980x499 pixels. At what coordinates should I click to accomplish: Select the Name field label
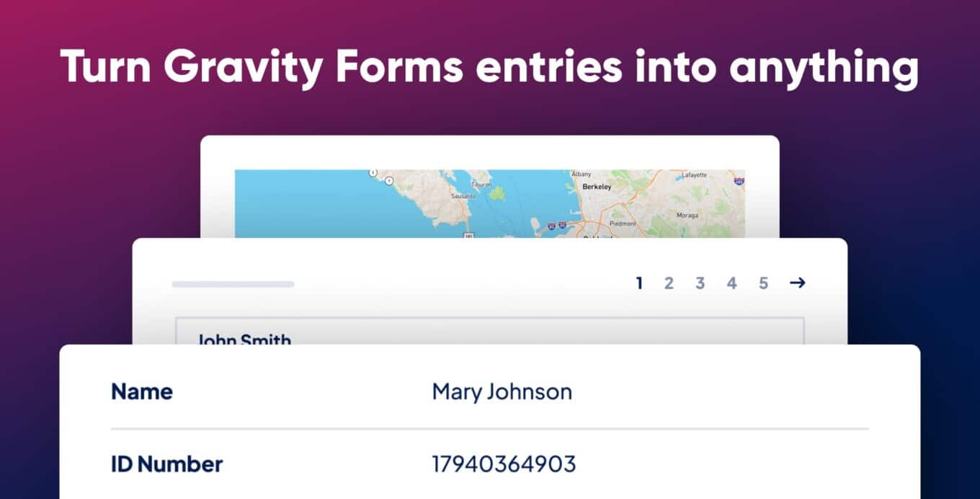[x=141, y=392]
